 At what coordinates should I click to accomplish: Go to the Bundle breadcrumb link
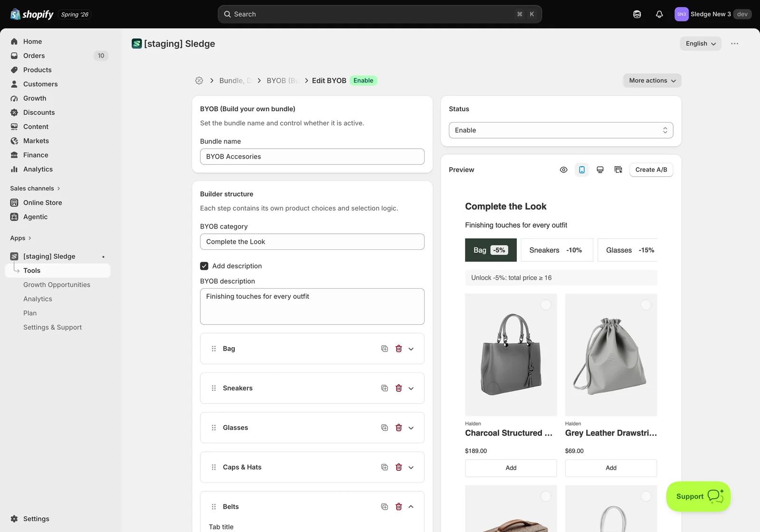click(x=235, y=81)
